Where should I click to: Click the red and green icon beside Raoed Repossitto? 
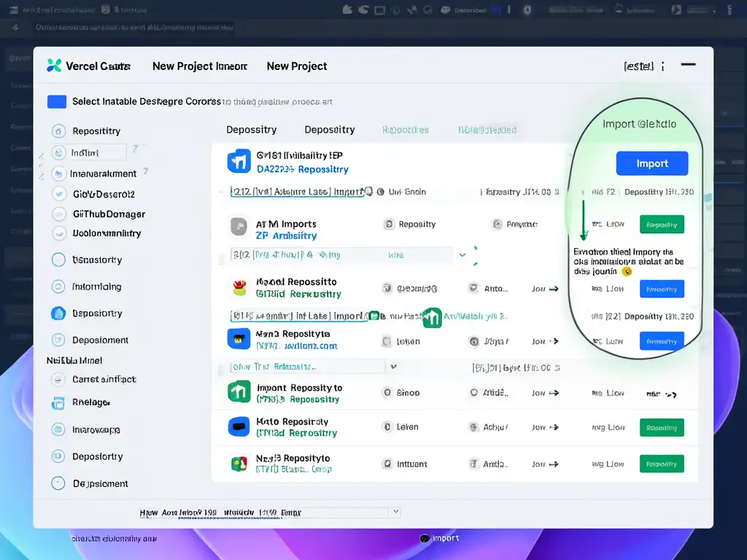click(x=239, y=287)
